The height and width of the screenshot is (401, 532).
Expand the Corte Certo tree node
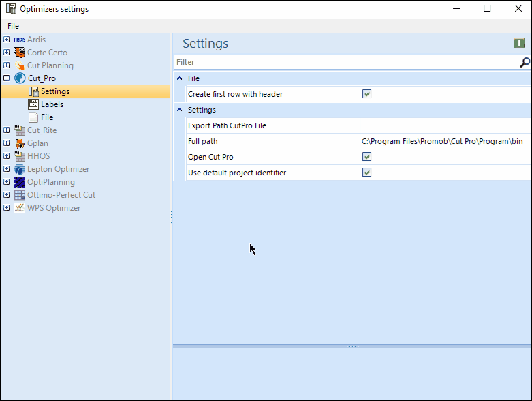coord(6,53)
